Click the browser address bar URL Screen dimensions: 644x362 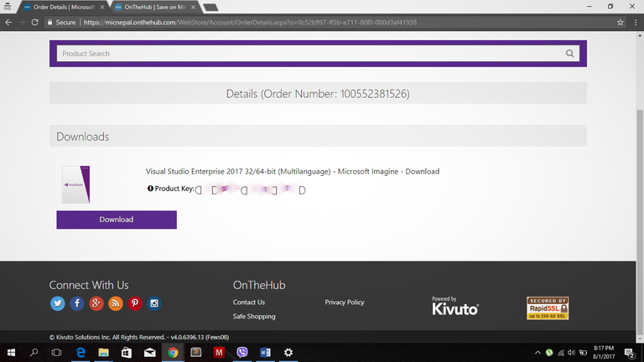point(250,22)
